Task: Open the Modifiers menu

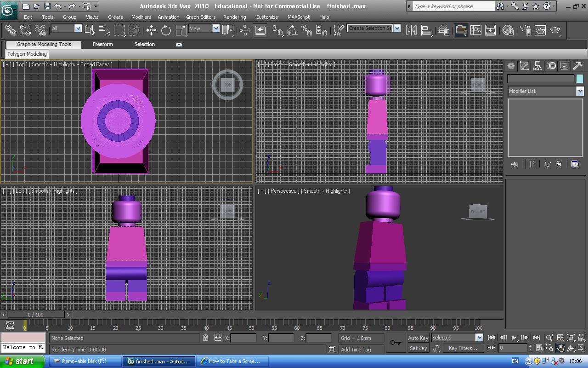Action: tap(141, 17)
